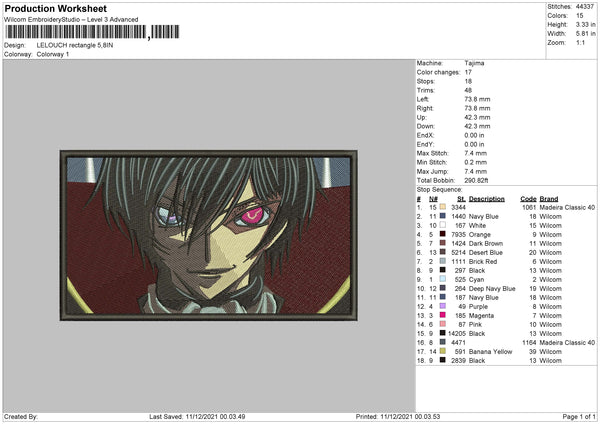Click the Color changes value '17'
This screenshot has width=600, height=424.
pos(468,72)
